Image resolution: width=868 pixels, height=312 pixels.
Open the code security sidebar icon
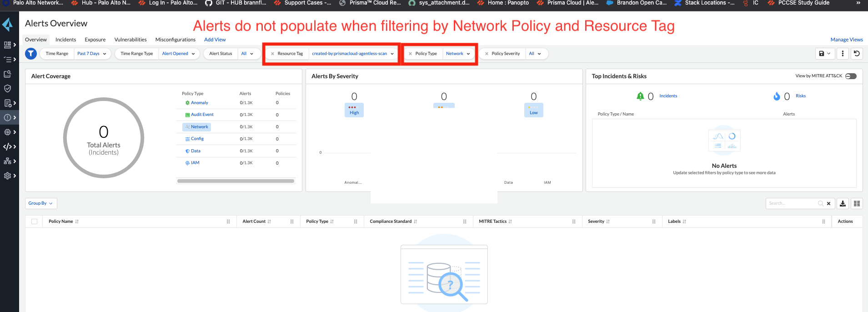click(x=7, y=146)
